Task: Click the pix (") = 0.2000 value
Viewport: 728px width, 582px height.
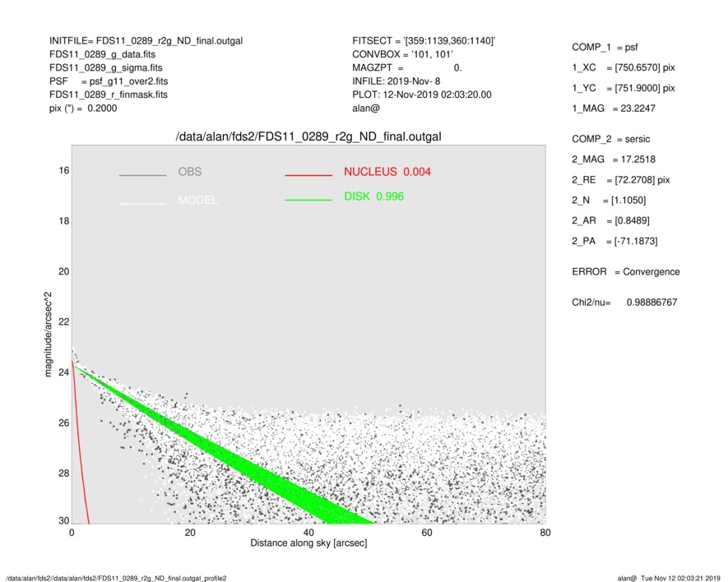Action: pyautogui.click(x=83, y=109)
